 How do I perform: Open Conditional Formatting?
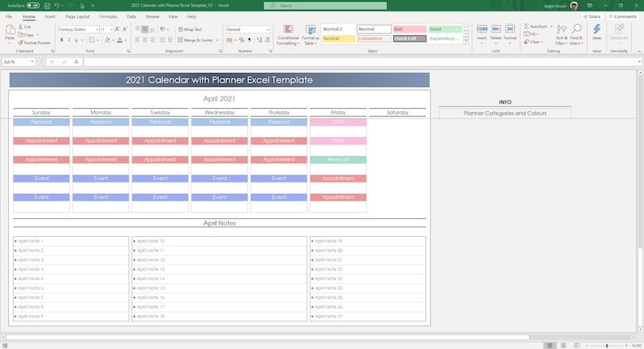pyautogui.click(x=288, y=35)
